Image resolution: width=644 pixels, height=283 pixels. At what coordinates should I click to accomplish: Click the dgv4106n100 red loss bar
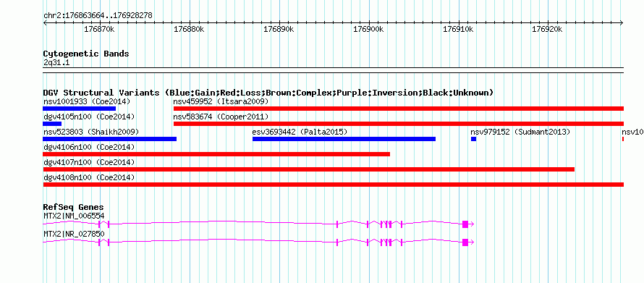tap(216, 154)
